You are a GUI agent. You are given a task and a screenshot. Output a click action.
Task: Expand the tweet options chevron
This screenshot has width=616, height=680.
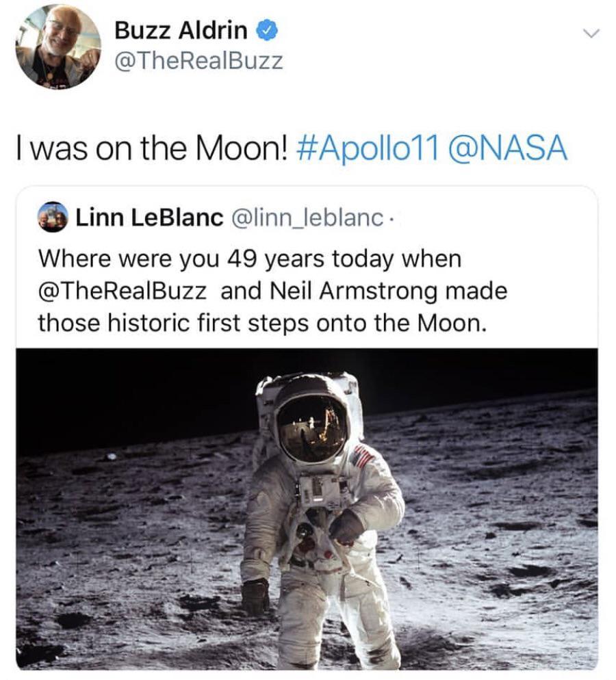(591, 32)
